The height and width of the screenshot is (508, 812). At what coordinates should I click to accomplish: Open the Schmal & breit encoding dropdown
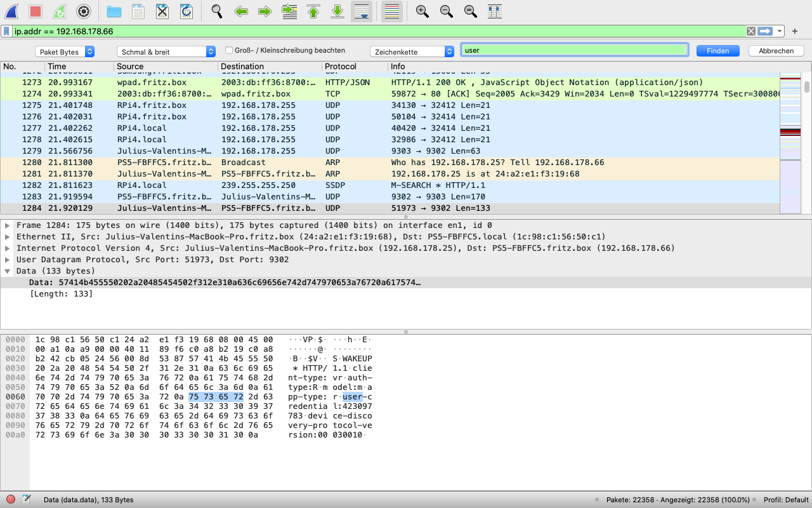(166, 51)
